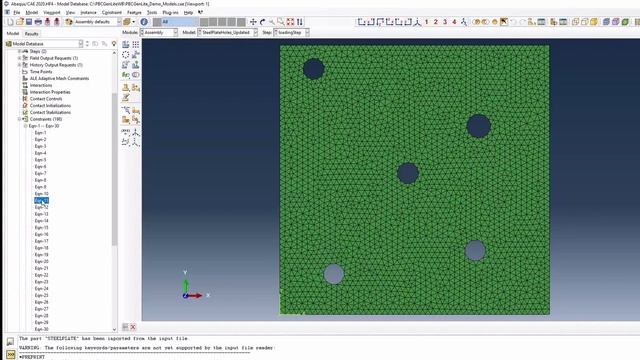Viewport: 640px width, 360px height.
Task: Click the blue Query information icon
Action: click(x=144, y=22)
